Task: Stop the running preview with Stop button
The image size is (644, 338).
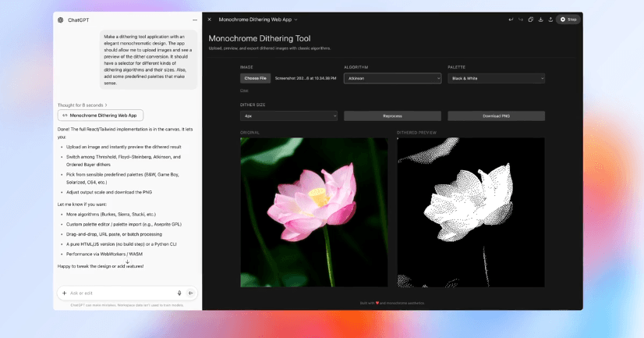Action: pos(568,20)
